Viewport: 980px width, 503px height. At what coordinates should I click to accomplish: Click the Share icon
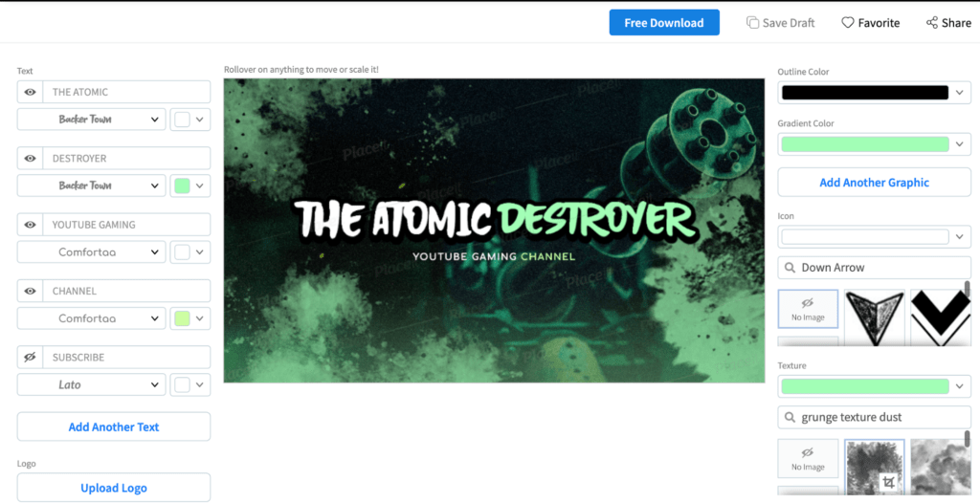pos(931,23)
